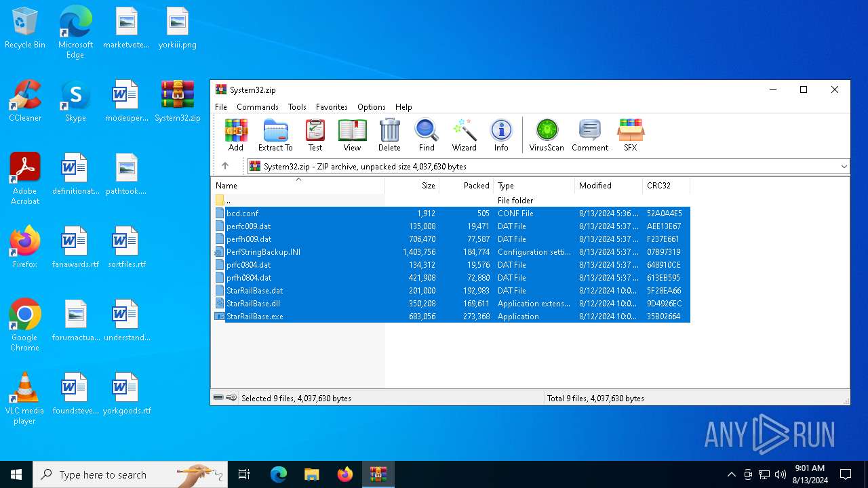Select the StarRailBase.dll file

point(451,304)
